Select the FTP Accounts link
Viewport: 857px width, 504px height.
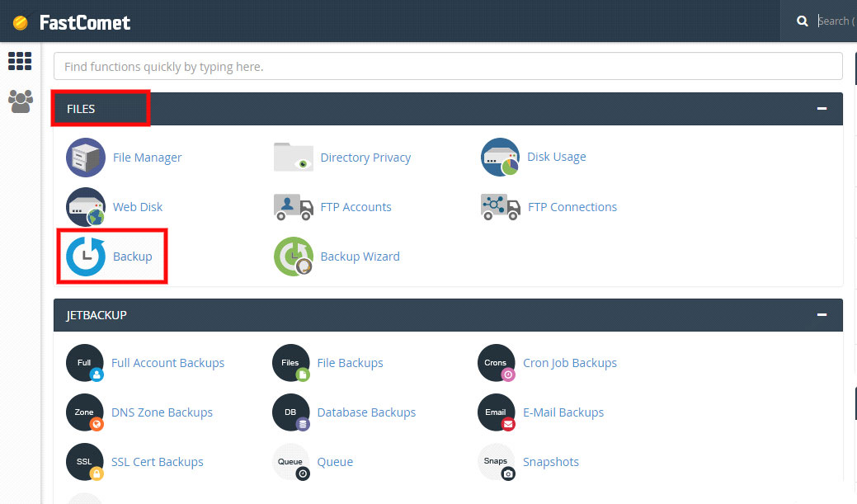point(356,207)
